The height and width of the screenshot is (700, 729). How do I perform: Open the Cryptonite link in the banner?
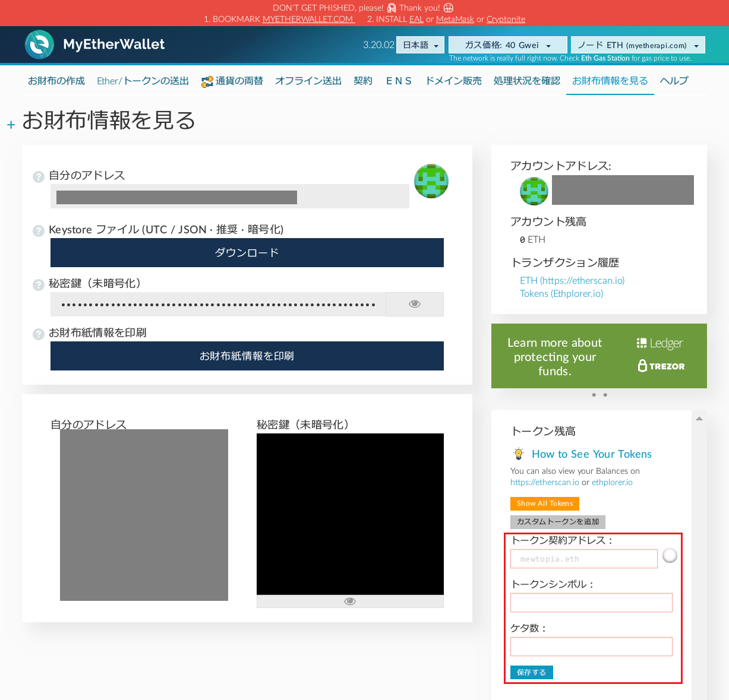(x=506, y=19)
